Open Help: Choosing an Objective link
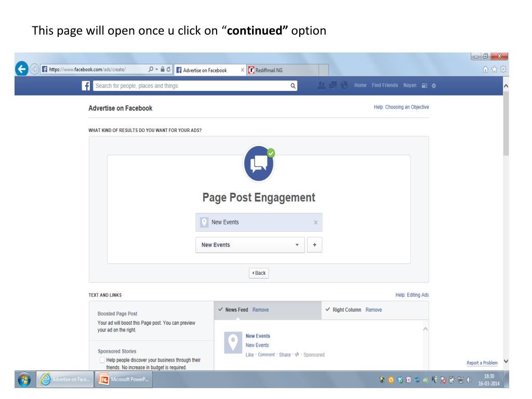Screen dimensions: 532x399 pyautogui.click(x=402, y=107)
